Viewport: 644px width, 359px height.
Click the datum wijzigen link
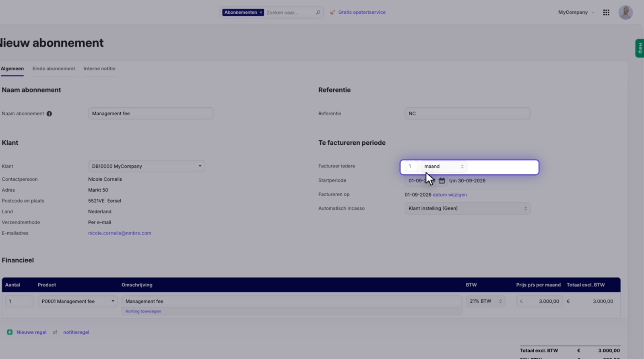coord(450,195)
